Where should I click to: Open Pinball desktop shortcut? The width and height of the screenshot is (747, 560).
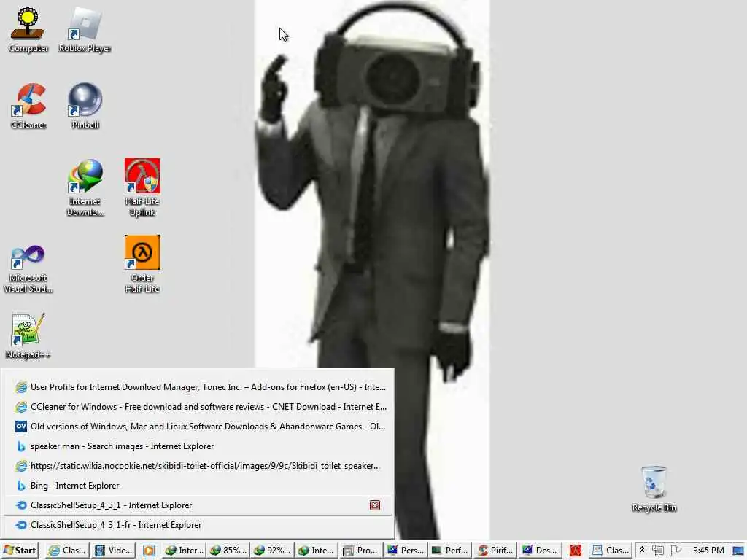pos(85,106)
